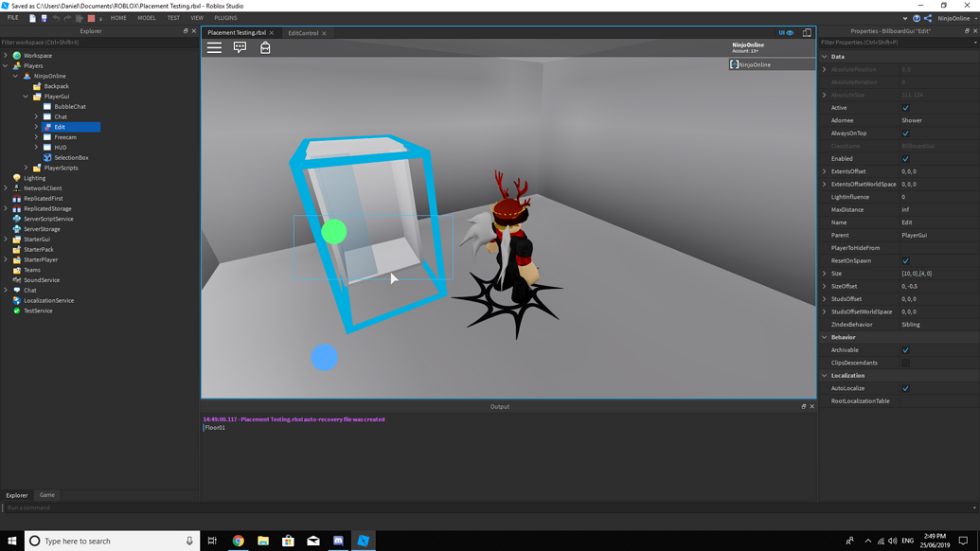
Task: Open in-game chat via the chat bubble icon
Action: (240, 47)
